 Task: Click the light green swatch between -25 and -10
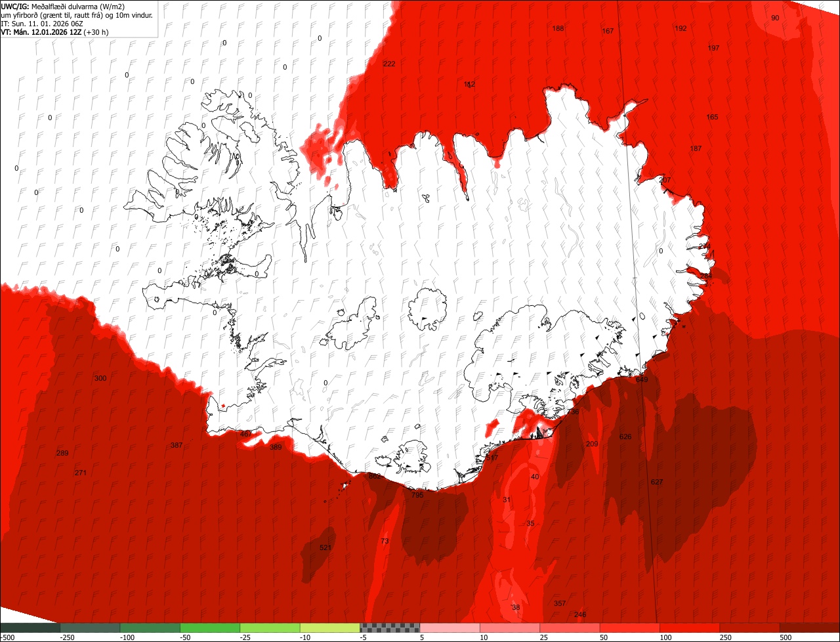pyautogui.click(x=270, y=628)
